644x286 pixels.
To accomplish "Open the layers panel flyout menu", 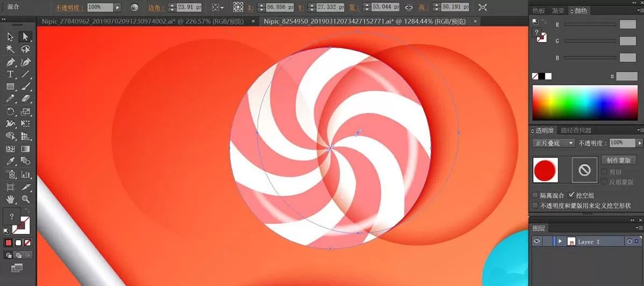I will point(640,227).
